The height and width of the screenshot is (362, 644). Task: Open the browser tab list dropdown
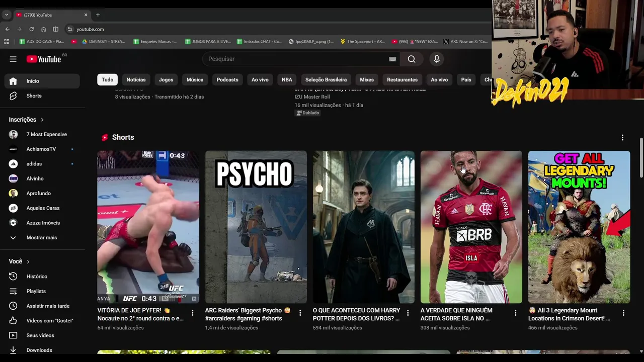tap(7, 15)
